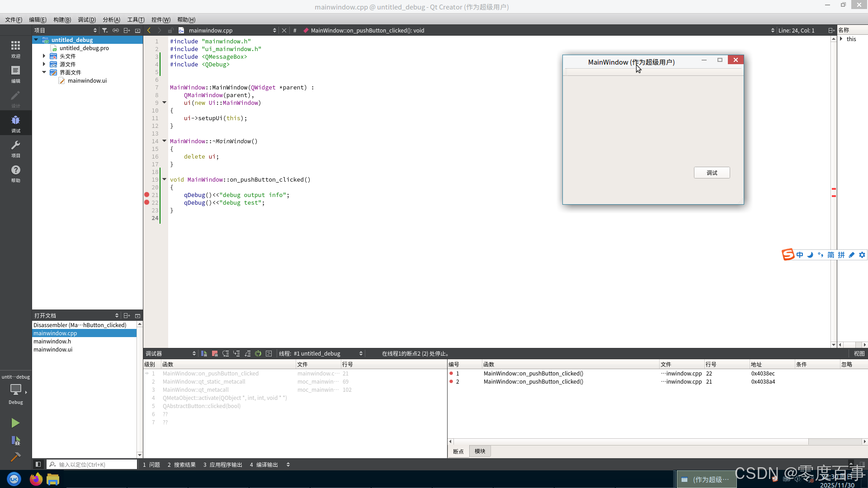Click Continue debugging icon in debugger toolbar

(x=204, y=353)
